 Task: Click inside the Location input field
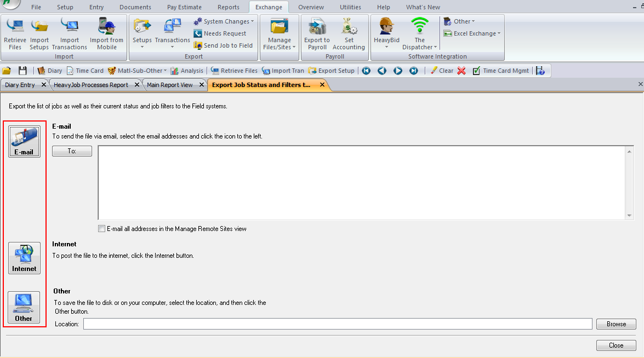(x=329, y=324)
